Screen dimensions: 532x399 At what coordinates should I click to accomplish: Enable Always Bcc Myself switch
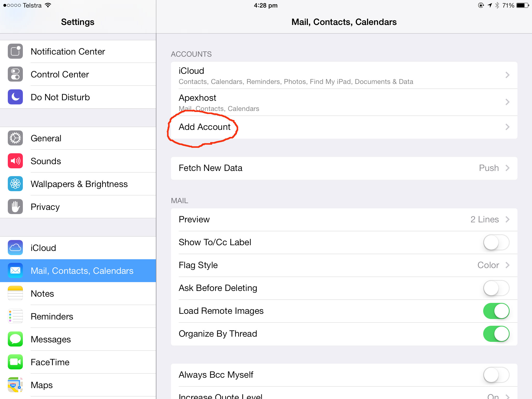pos(496,375)
